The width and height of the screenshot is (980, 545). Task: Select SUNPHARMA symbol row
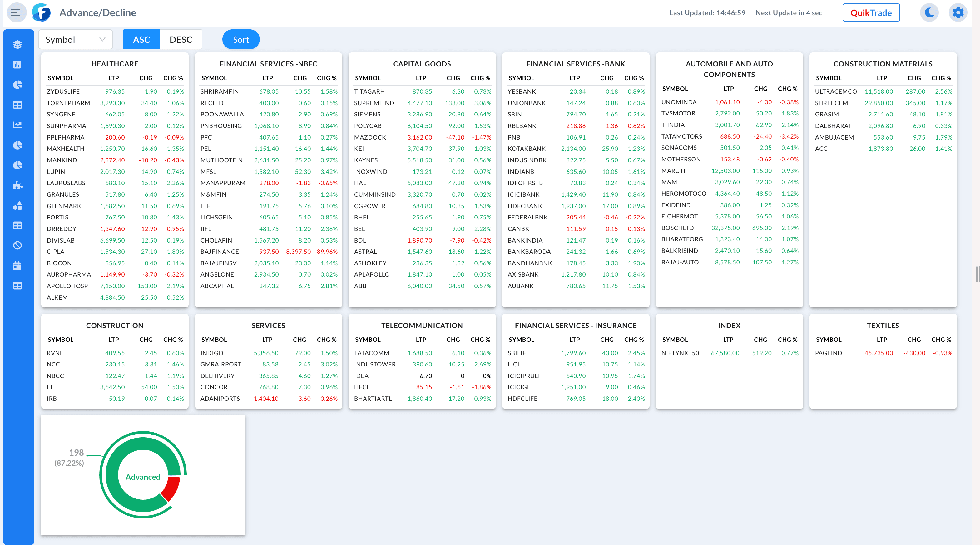tap(66, 126)
